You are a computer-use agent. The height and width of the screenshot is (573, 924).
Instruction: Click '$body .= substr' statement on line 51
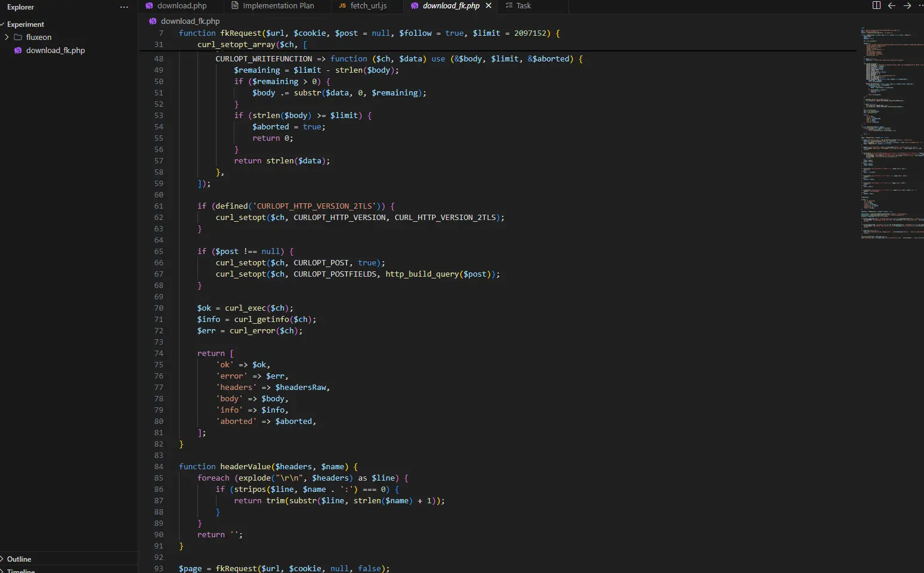pyautogui.click(x=339, y=93)
